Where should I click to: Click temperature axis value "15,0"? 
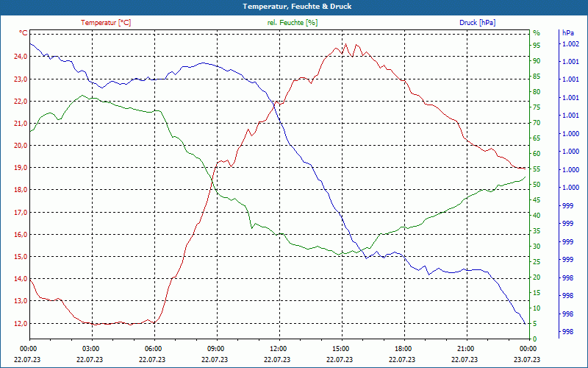tap(21, 256)
